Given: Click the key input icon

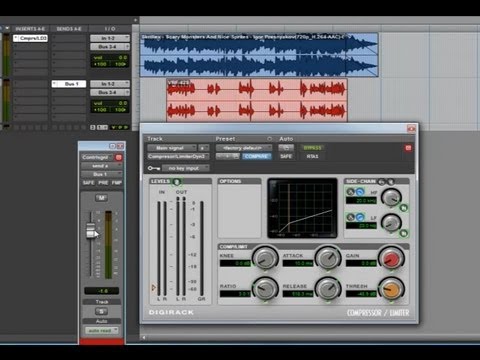Looking at the screenshot, I should 154,168.
